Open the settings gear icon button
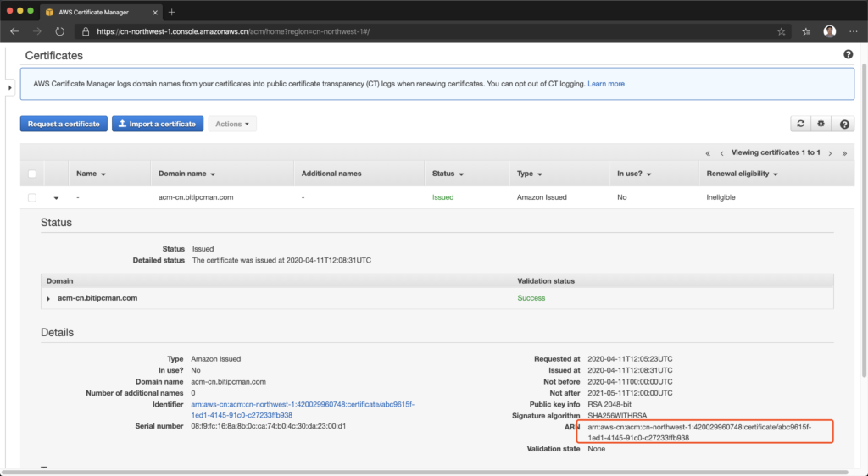868x476 pixels. coord(821,124)
